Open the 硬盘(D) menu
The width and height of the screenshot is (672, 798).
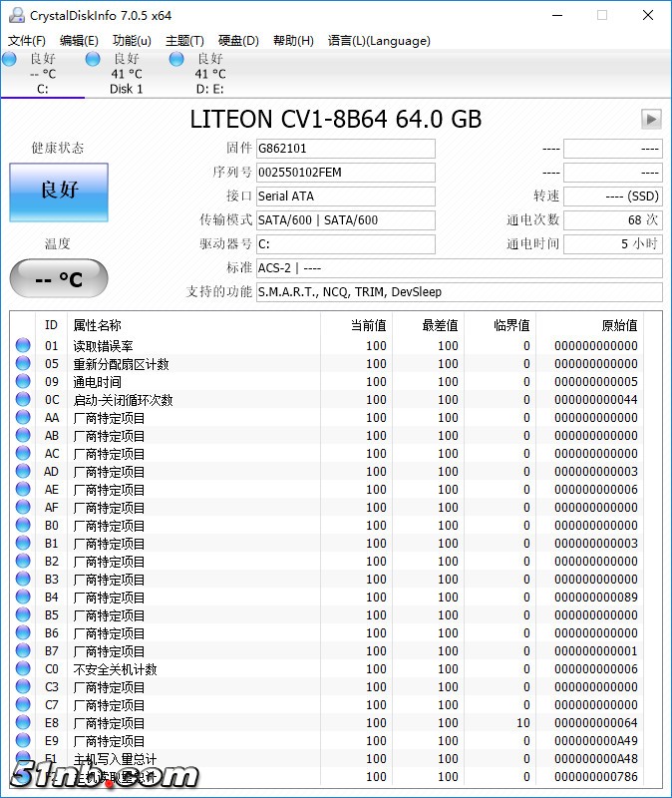point(238,41)
